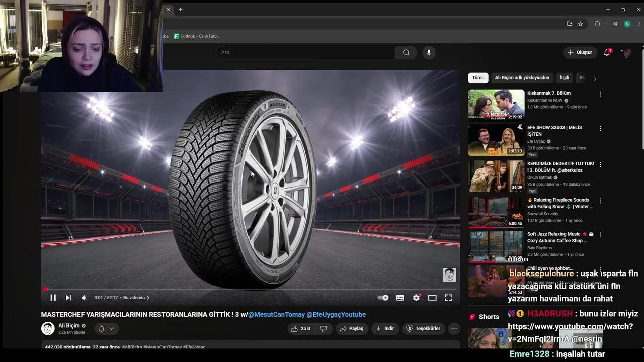Open options for Kıskanmak 7. Bölüm
644x362 pixels.
point(600,94)
